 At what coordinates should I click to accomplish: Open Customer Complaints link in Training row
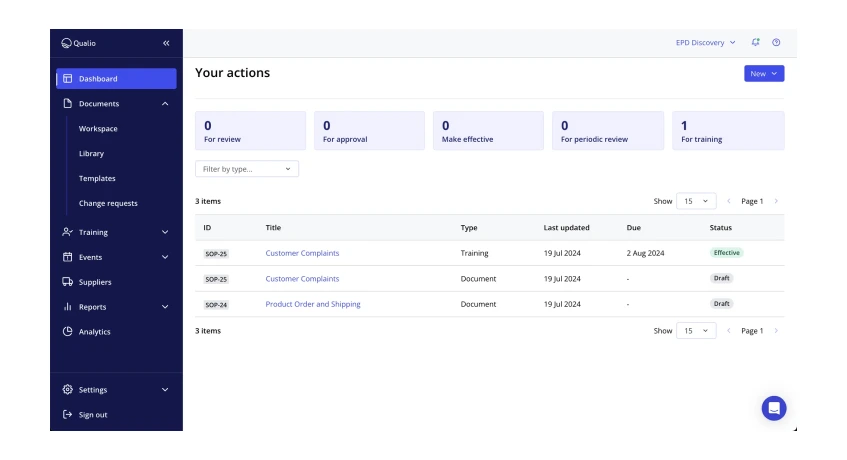pos(302,253)
